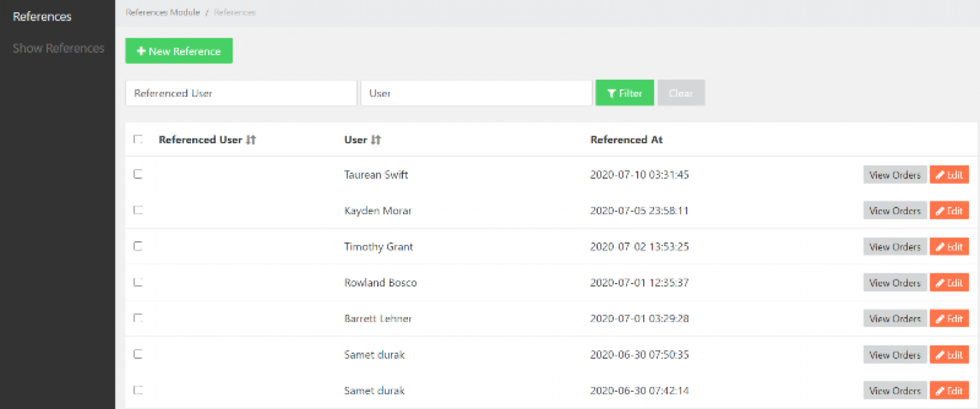Check the box for Taurean Swift row
Viewport: 980px width, 409px height.
point(138,175)
